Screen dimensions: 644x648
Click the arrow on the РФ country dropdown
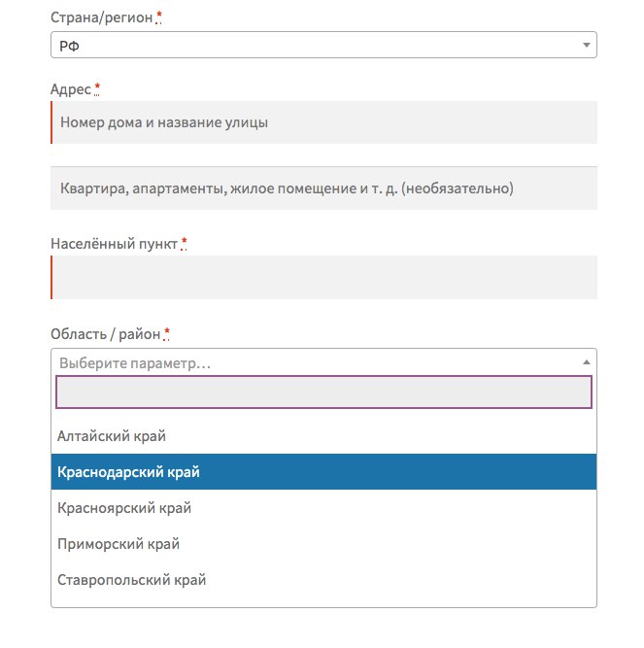pyautogui.click(x=586, y=45)
